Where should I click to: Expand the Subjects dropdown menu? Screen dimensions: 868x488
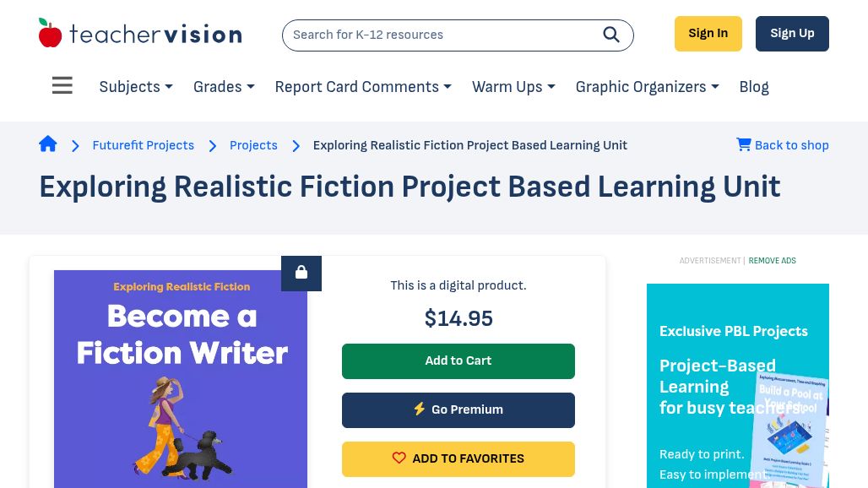(x=136, y=87)
